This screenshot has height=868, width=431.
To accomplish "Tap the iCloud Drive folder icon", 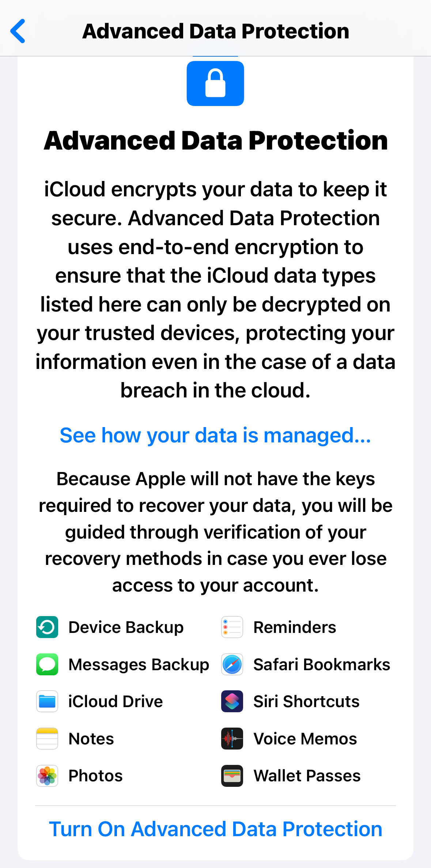I will [47, 701].
